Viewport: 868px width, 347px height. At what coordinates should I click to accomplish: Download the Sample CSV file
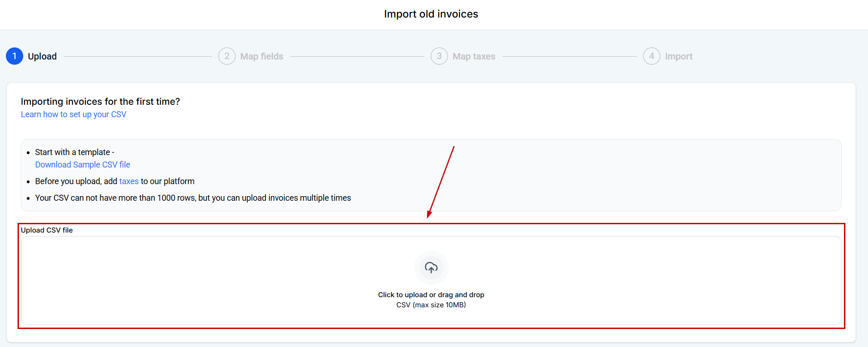(83, 165)
